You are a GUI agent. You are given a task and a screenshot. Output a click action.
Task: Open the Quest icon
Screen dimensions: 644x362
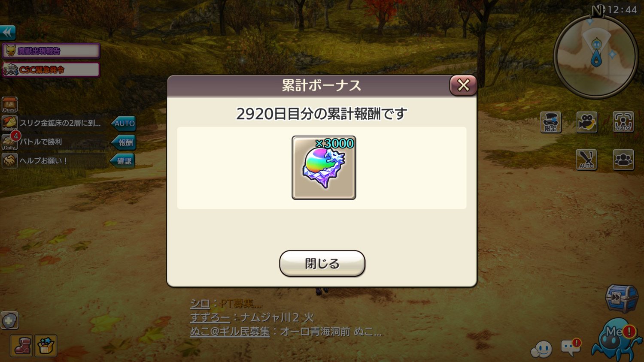coord(9,105)
